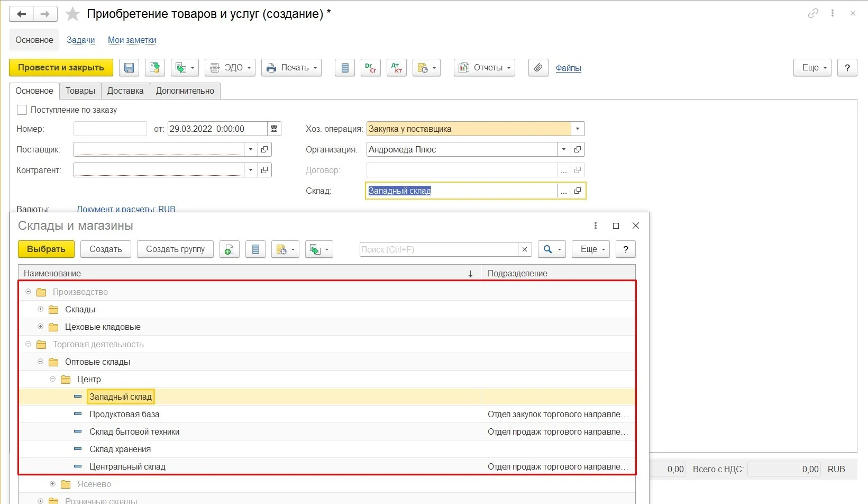This screenshot has height=504, width=868.
Task: Clear the warehouse search field
Action: tap(525, 249)
